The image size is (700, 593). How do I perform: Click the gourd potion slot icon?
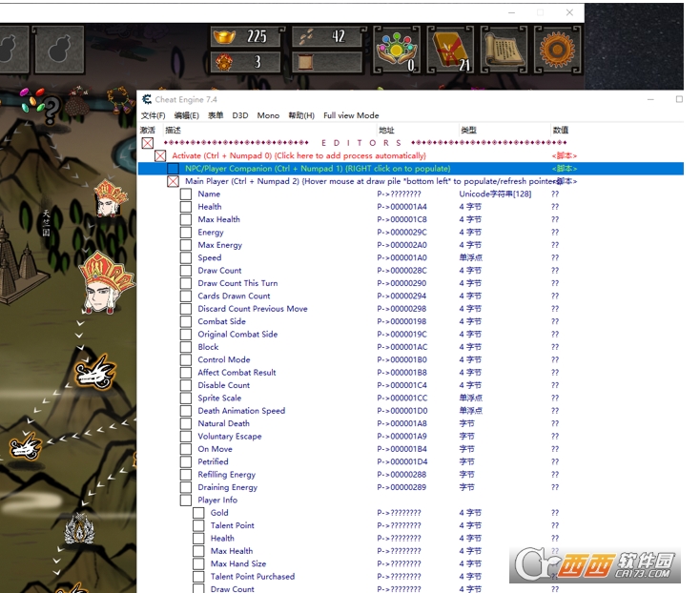[x=58, y=49]
